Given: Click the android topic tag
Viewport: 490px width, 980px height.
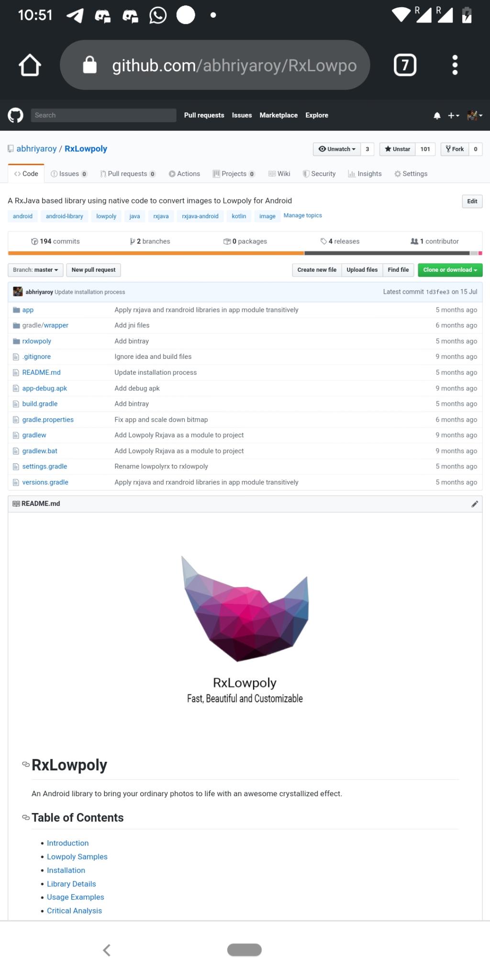Looking at the screenshot, I should coord(22,216).
